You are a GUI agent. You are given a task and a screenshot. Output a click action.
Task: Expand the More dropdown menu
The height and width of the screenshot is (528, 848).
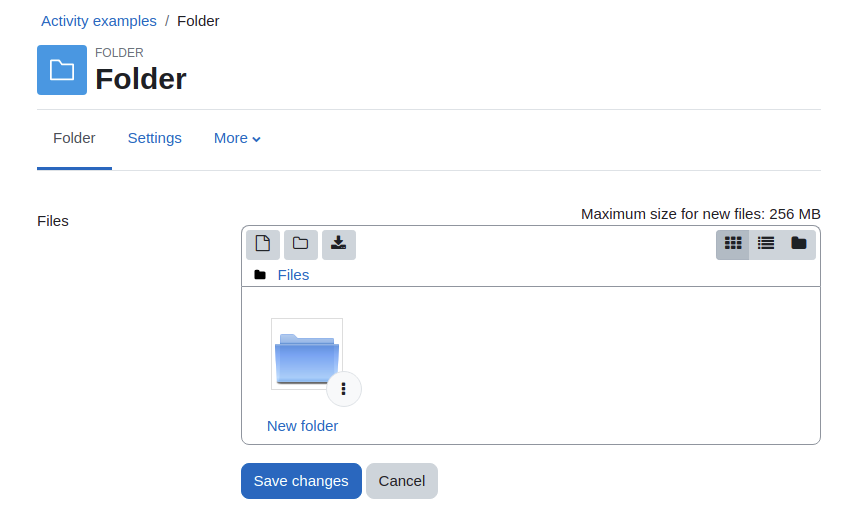pos(237,138)
